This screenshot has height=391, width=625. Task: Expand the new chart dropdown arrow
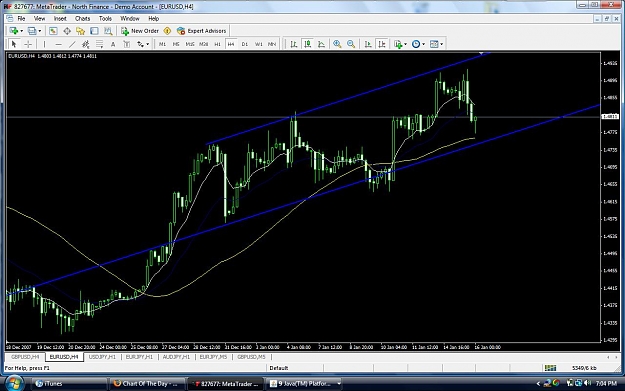[x=21, y=31]
